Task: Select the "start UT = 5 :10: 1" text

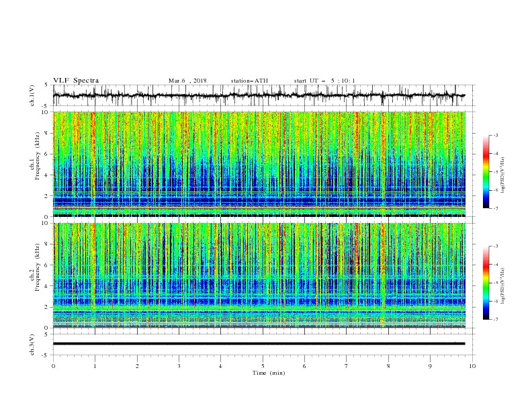Action: click(x=324, y=81)
